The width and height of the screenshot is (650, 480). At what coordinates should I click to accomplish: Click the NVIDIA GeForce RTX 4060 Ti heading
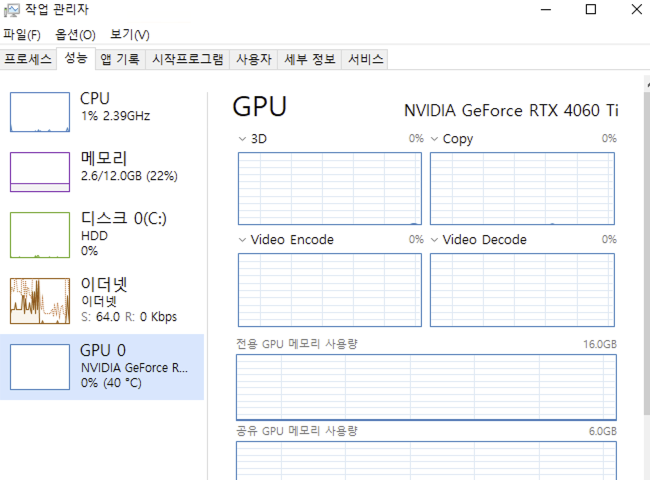point(511,111)
